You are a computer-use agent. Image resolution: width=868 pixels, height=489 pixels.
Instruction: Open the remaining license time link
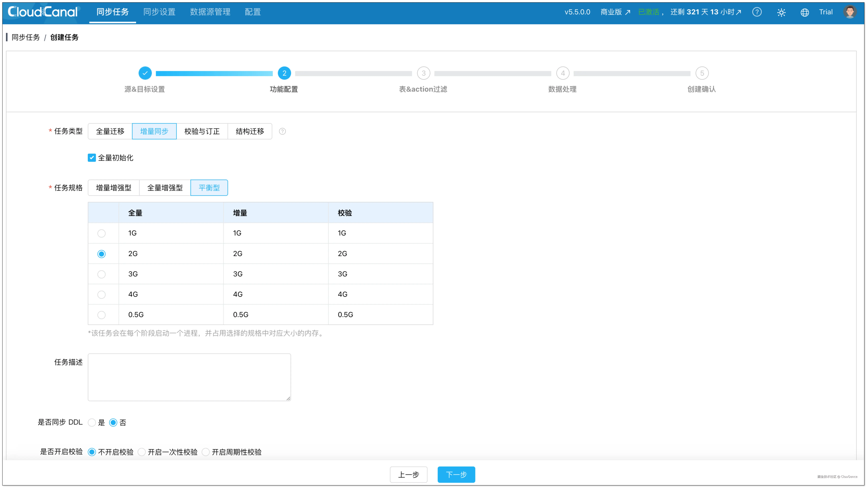tap(706, 12)
